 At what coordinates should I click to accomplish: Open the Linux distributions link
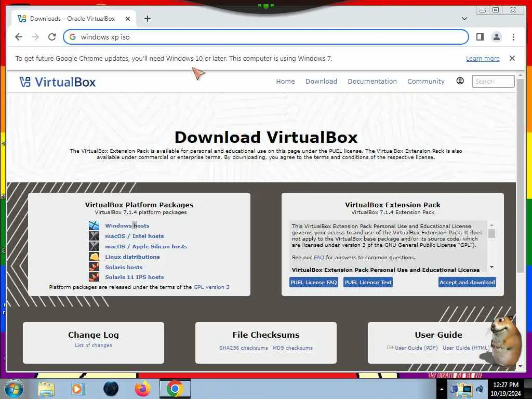(132, 257)
